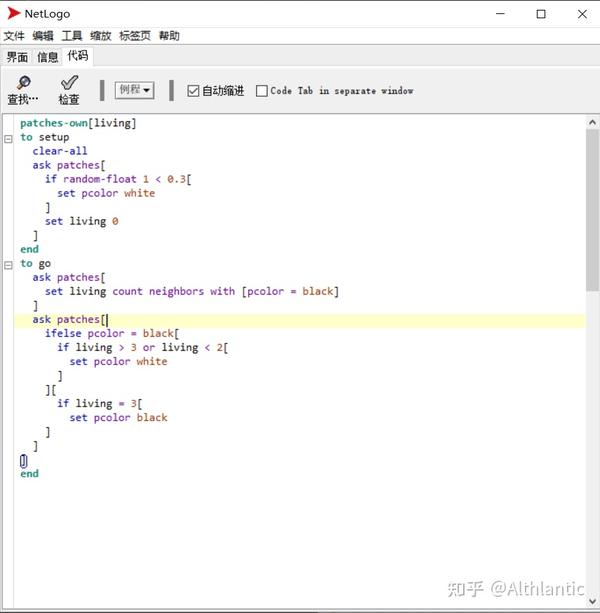Click 'if random-float 1 < 0.3[' line
Viewport: 600px width, 613px height.
[x=118, y=179]
